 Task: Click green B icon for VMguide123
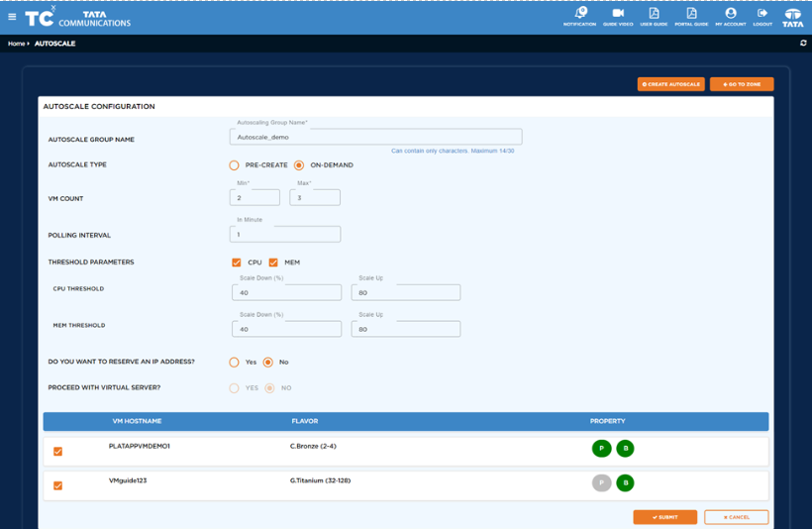[x=625, y=482]
